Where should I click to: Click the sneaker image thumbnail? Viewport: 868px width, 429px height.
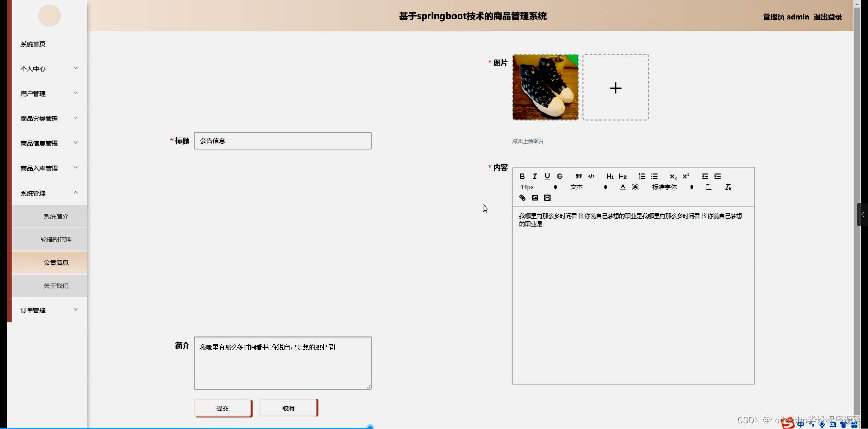coord(545,87)
